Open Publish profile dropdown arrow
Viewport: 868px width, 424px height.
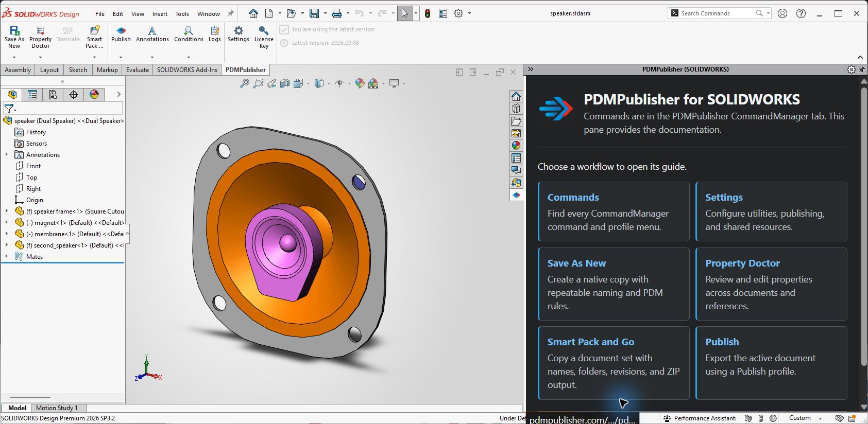[121, 57]
